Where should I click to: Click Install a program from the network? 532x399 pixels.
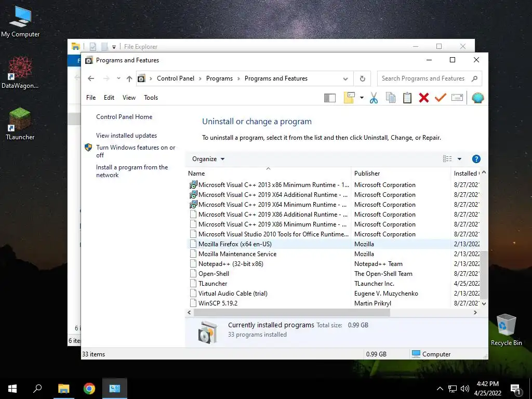coord(131,171)
